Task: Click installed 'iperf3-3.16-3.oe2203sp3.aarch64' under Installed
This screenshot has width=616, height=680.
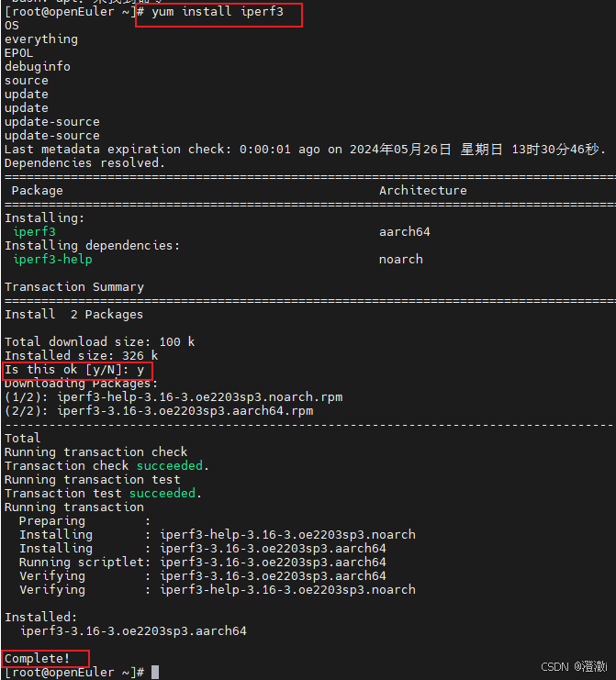Action: click(133, 631)
